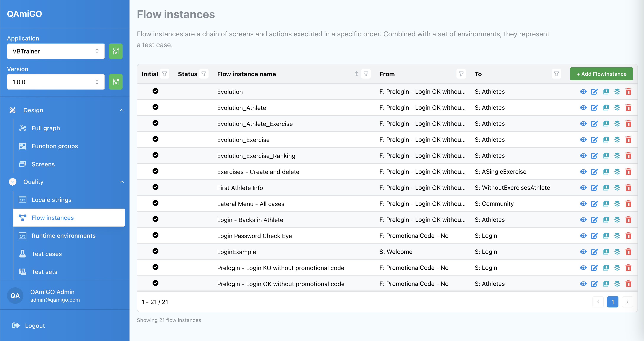Duplicate the LoginExample flow instance
The width and height of the screenshot is (644, 341).
605,252
